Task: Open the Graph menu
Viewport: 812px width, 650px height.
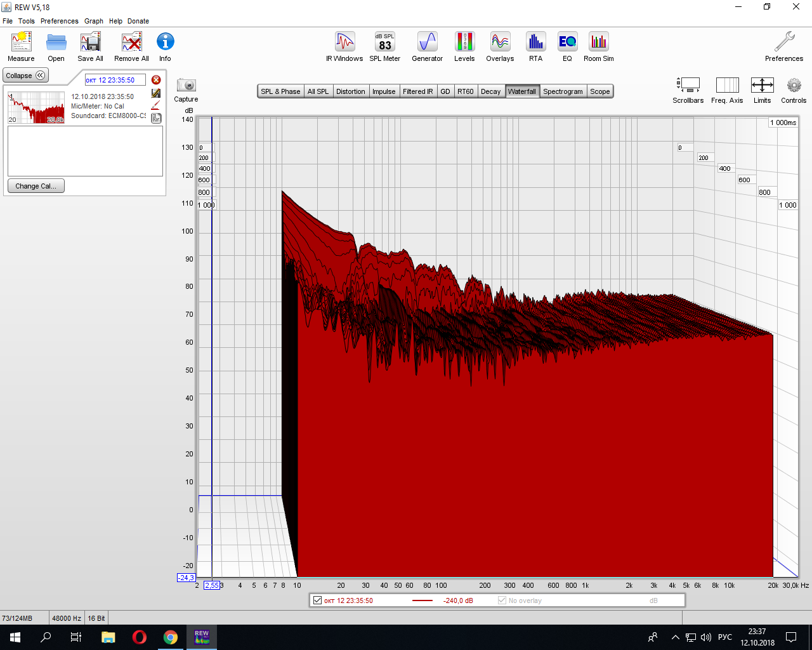Action: pyautogui.click(x=94, y=21)
